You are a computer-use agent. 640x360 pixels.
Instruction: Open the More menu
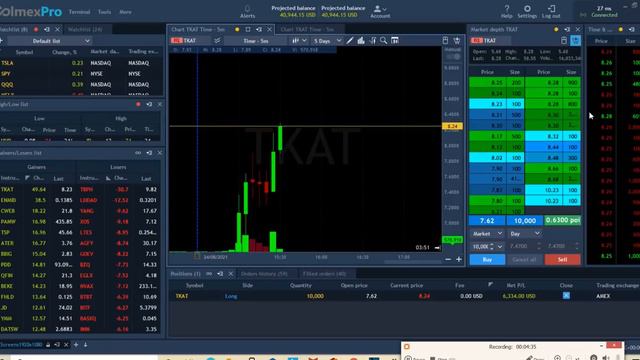125,12
